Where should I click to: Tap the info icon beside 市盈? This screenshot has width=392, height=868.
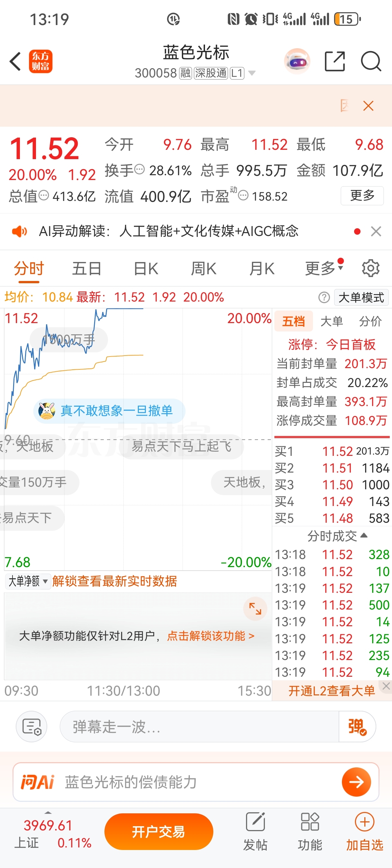coord(243,195)
